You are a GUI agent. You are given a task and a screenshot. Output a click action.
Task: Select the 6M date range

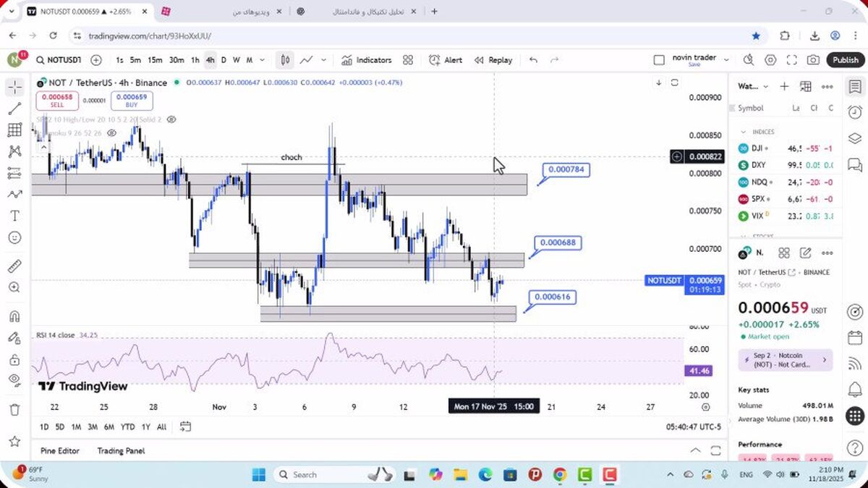point(109,426)
